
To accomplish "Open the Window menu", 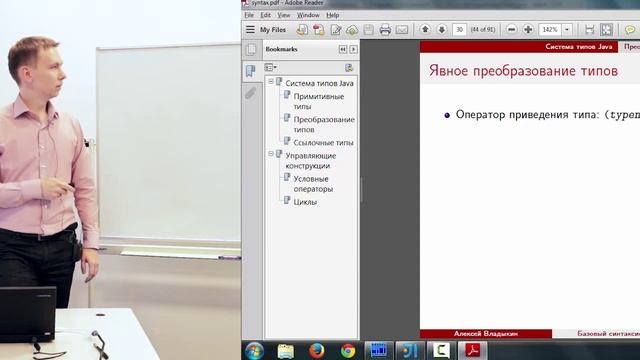I will [308, 15].
